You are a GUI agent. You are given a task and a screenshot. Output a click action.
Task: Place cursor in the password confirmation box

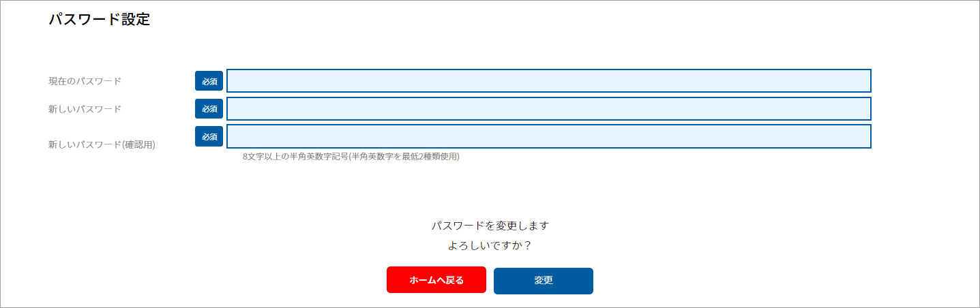coord(548,136)
